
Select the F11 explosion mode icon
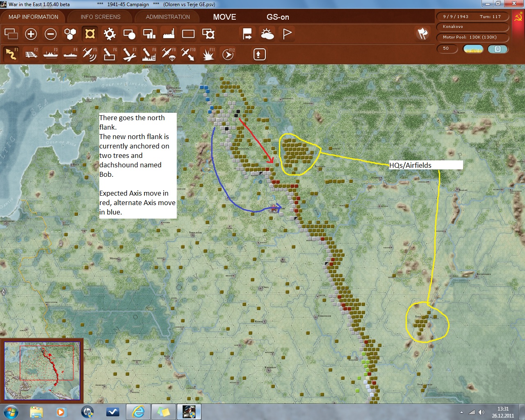208,54
